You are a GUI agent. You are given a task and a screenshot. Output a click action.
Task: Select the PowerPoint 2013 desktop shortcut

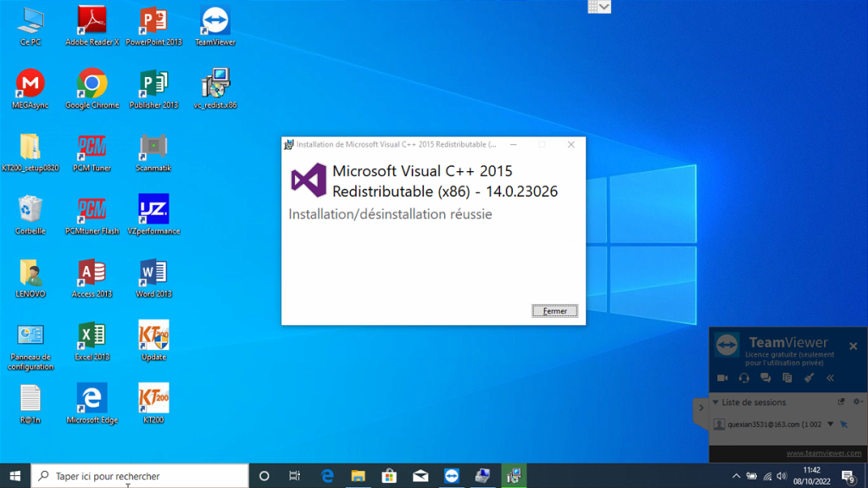pos(153,26)
